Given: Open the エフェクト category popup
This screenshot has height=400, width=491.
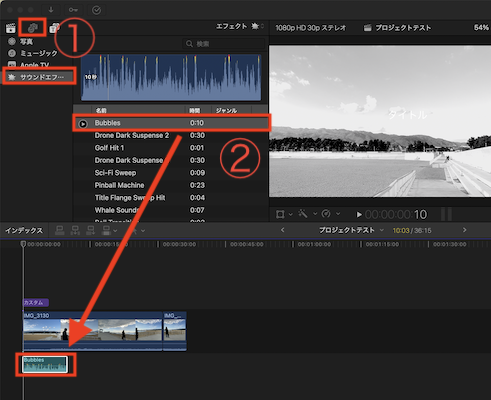Looking at the screenshot, I should pos(239,26).
